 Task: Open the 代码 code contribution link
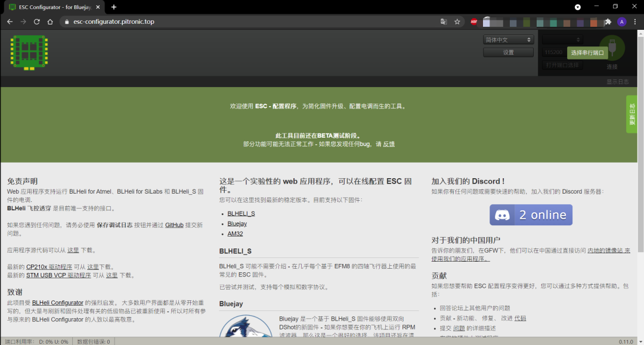coord(520,318)
